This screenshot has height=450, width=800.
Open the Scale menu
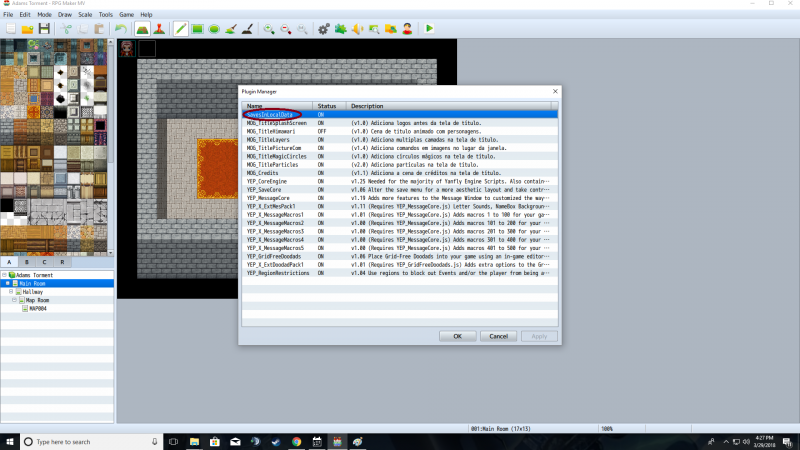85,15
